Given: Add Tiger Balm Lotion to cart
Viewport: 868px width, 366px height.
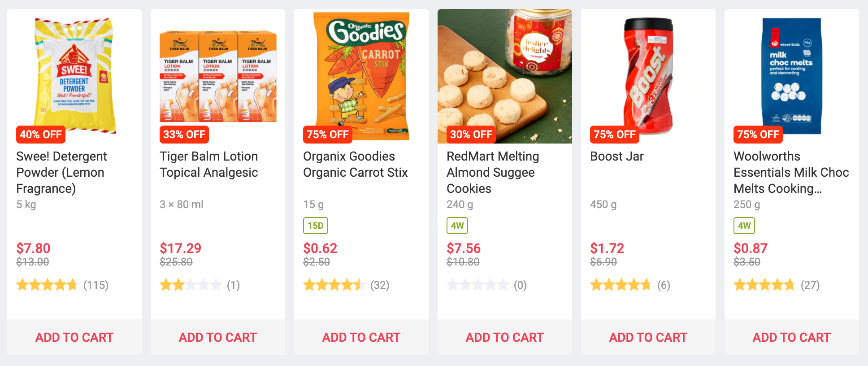Looking at the screenshot, I should tap(218, 337).
